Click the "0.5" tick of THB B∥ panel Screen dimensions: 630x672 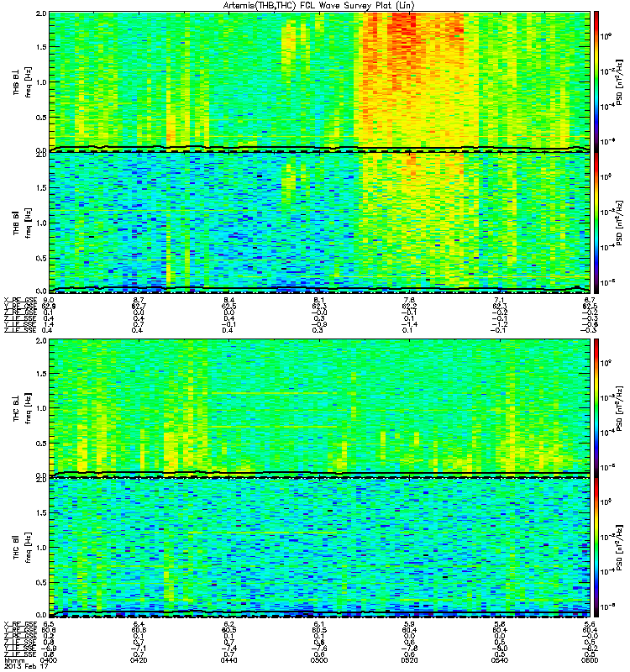pos(41,258)
